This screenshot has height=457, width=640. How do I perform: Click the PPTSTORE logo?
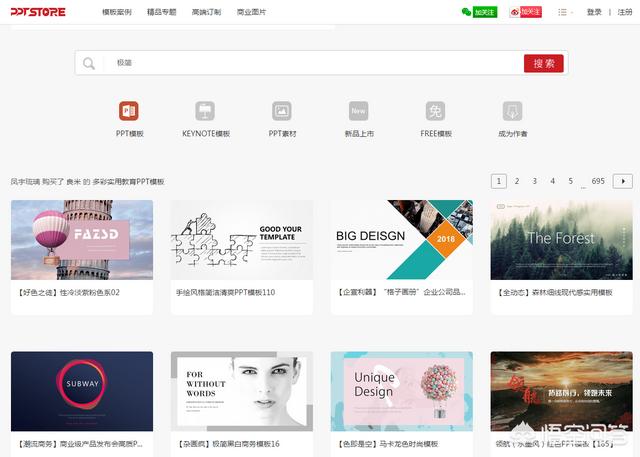39,12
